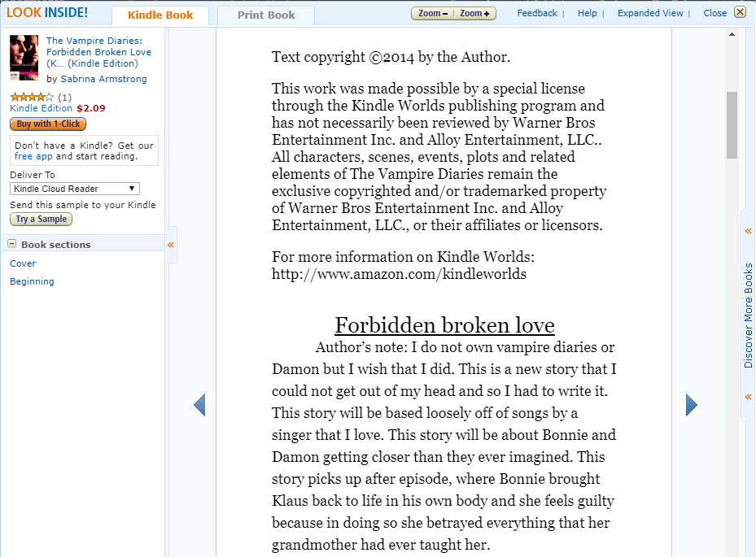
Task: Collapse the Book sections list
Action: click(x=12, y=244)
